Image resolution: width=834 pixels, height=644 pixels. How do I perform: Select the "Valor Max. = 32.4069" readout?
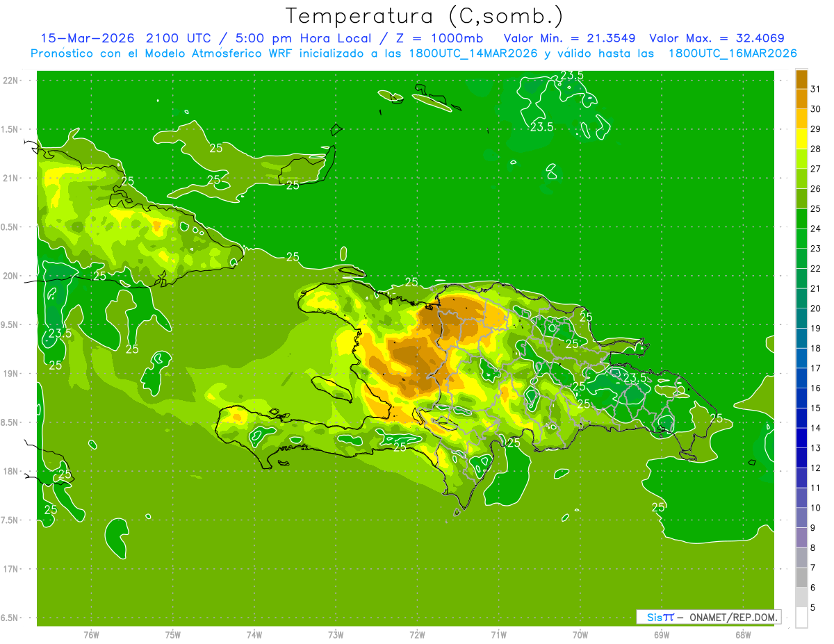click(x=717, y=38)
